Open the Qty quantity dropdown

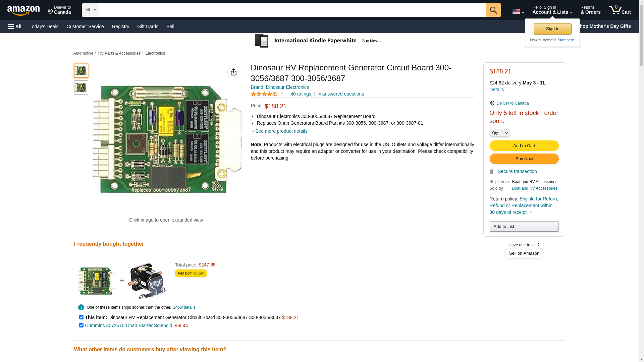click(500, 133)
